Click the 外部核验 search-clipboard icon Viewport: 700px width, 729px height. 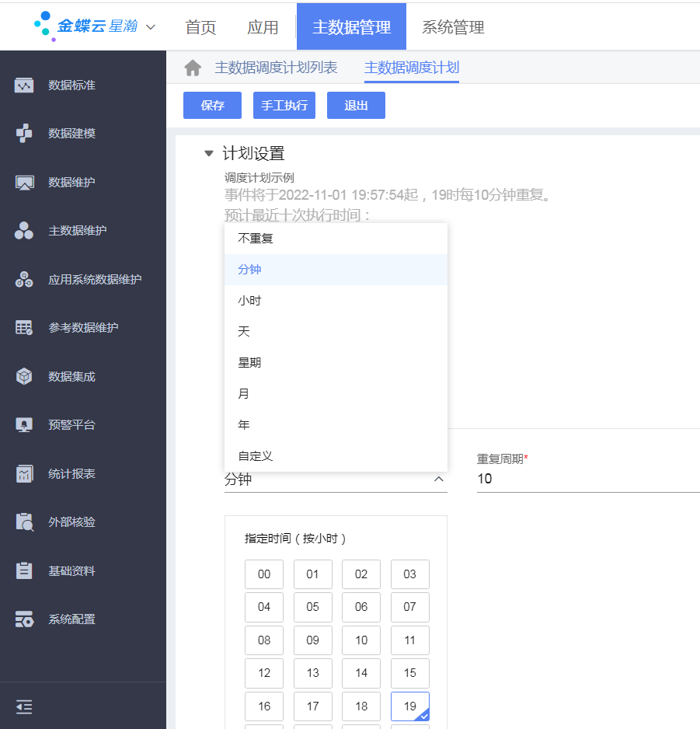[24, 521]
